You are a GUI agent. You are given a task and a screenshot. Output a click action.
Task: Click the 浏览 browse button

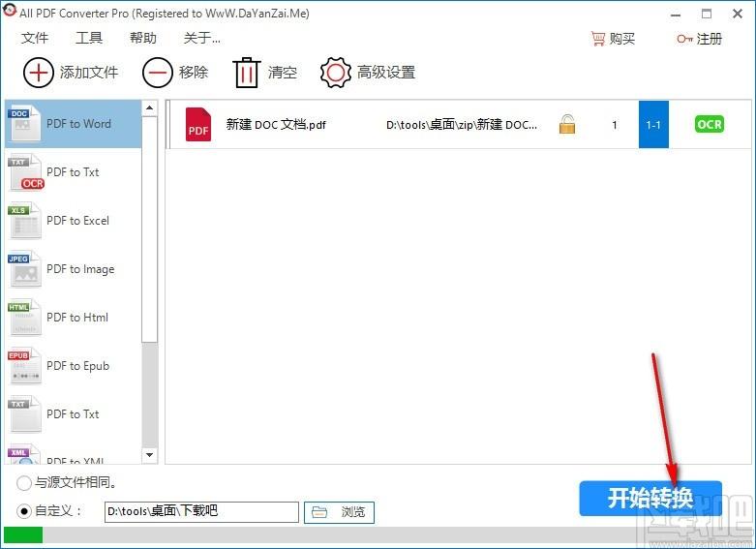tap(339, 512)
